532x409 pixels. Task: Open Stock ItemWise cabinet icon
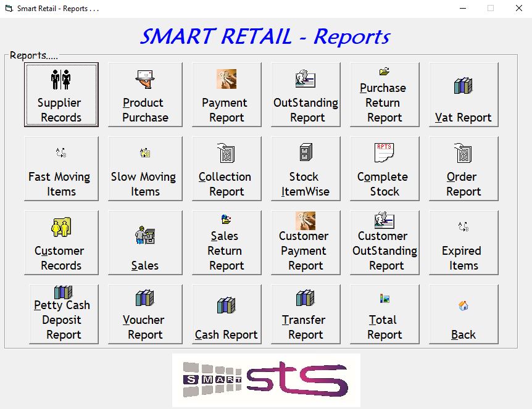305,152
